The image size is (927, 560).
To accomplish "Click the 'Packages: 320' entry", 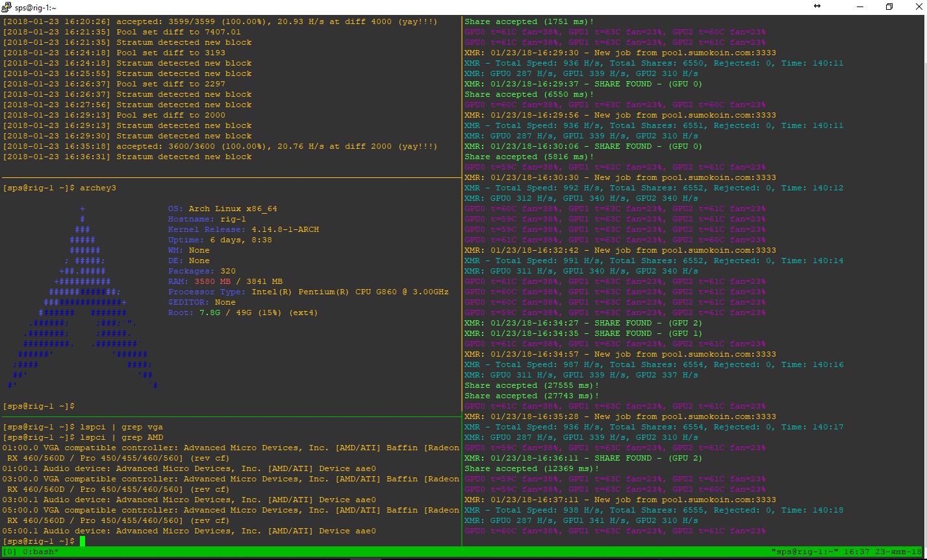I will pyautogui.click(x=202, y=271).
